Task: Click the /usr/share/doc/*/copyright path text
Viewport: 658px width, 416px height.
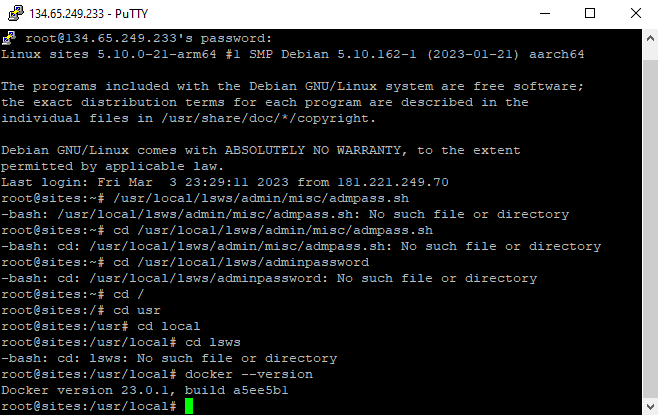Action: click(268, 118)
